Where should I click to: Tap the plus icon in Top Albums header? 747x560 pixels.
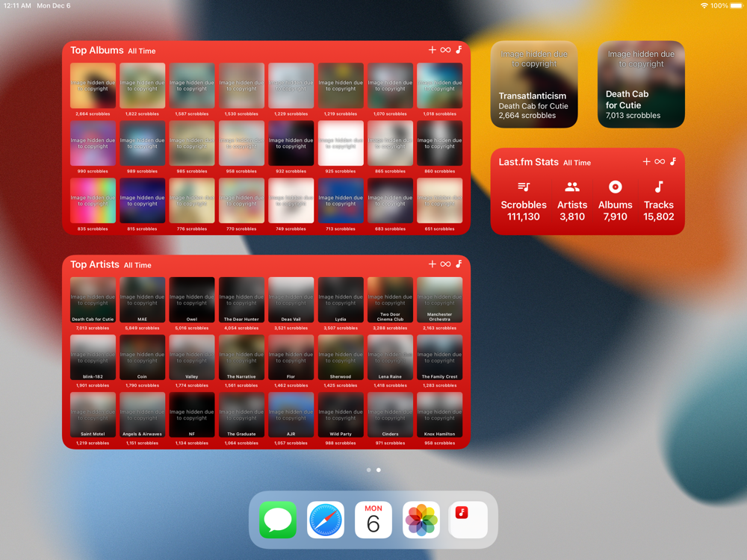point(432,49)
